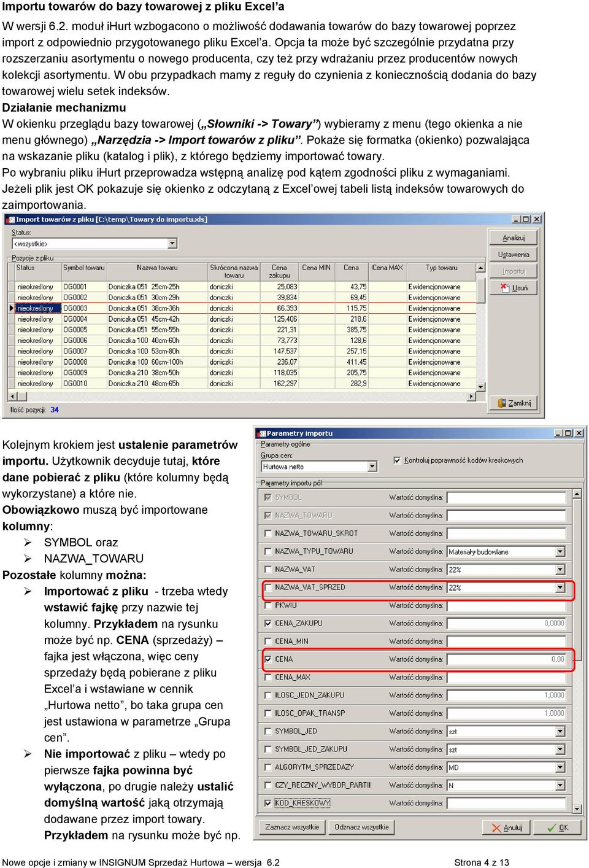Toggle the NAZWA_VAT checkbox
The width and height of the screenshot is (589, 868).
[x=268, y=569]
